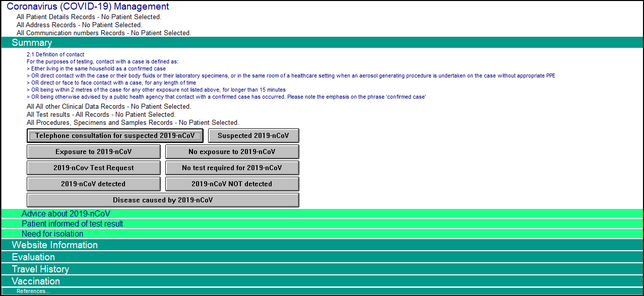This screenshot has height=296, width=644.
Task: Click Telephone consultation for suspected 2019-nCoV button
Action: (115, 136)
